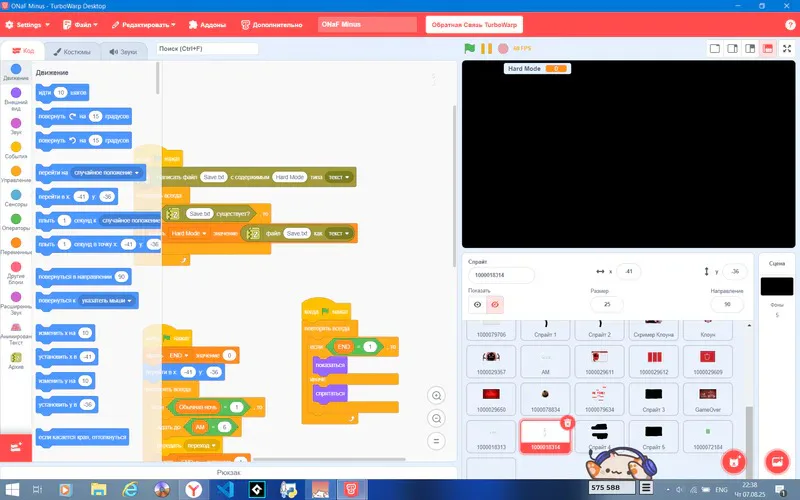The image size is (800, 500).
Task: Select the Анимированный Текст category
Action: 16,334
